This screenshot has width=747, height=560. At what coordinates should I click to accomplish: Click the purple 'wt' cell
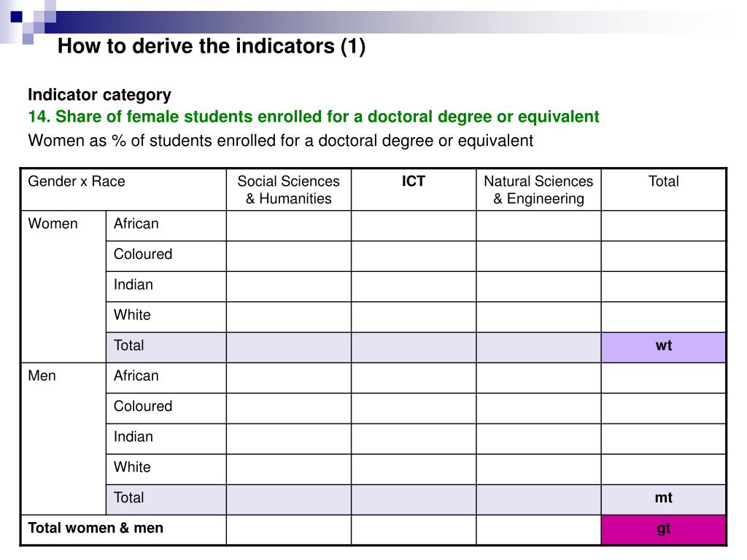(x=664, y=347)
